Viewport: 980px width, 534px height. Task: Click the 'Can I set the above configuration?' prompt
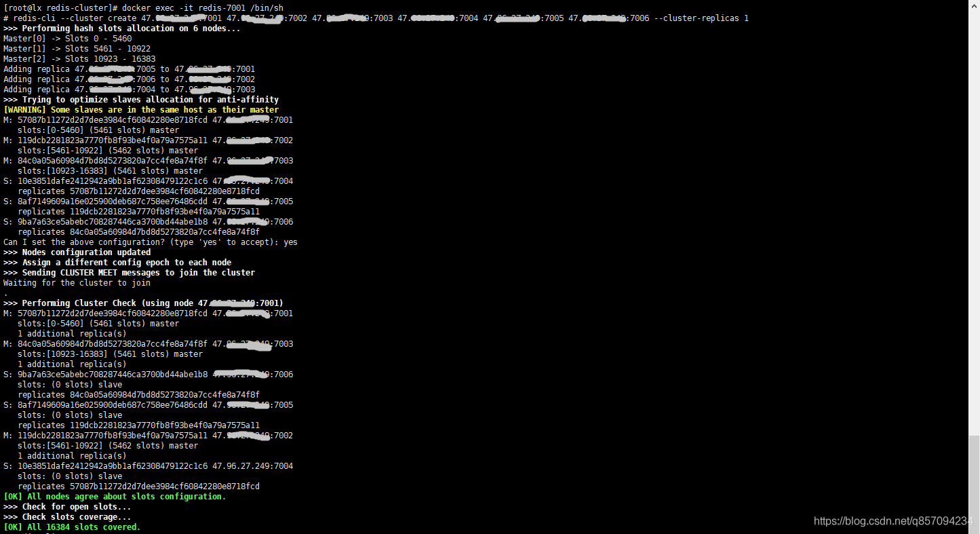click(151, 242)
